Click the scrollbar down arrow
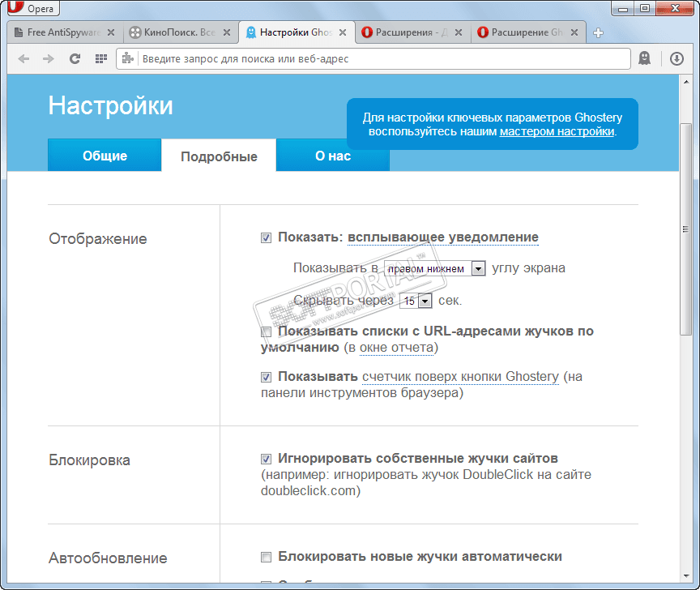700x590 pixels. (685, 576)
